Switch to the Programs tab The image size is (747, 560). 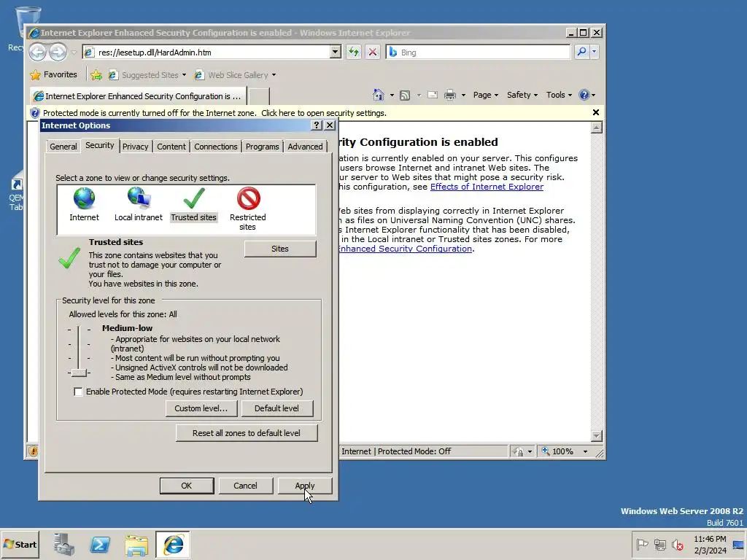[x=263, y=147]
